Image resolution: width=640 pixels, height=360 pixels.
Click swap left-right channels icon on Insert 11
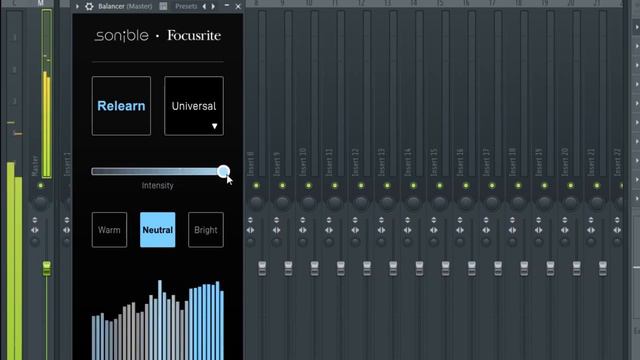329,230
